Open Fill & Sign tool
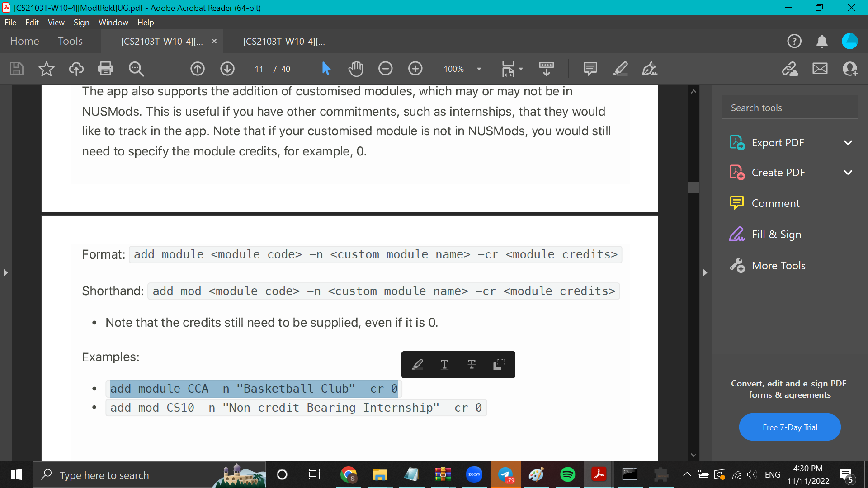Image resolution: width=868 pixels, height=488 pixels. coord(776,235)
